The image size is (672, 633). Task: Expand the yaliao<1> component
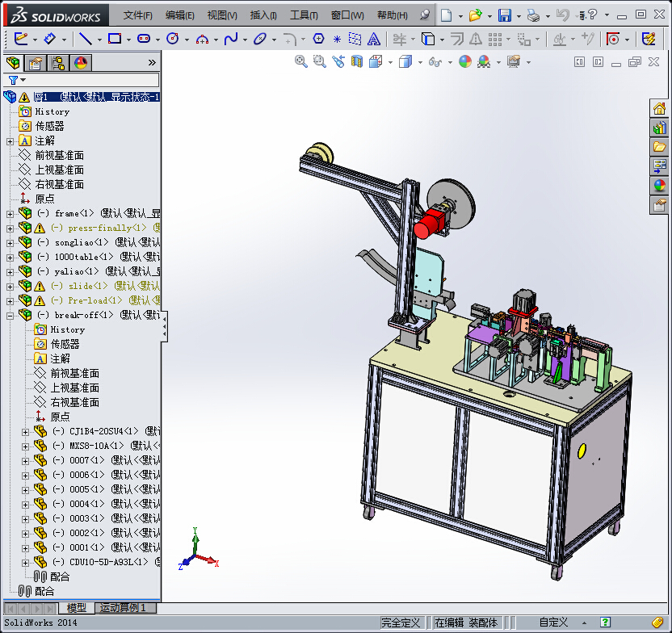10,272
